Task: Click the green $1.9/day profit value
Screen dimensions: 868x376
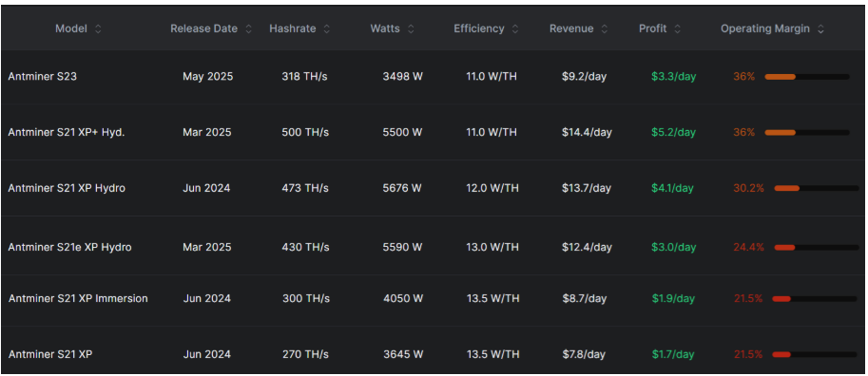Action: coord(673,298)
